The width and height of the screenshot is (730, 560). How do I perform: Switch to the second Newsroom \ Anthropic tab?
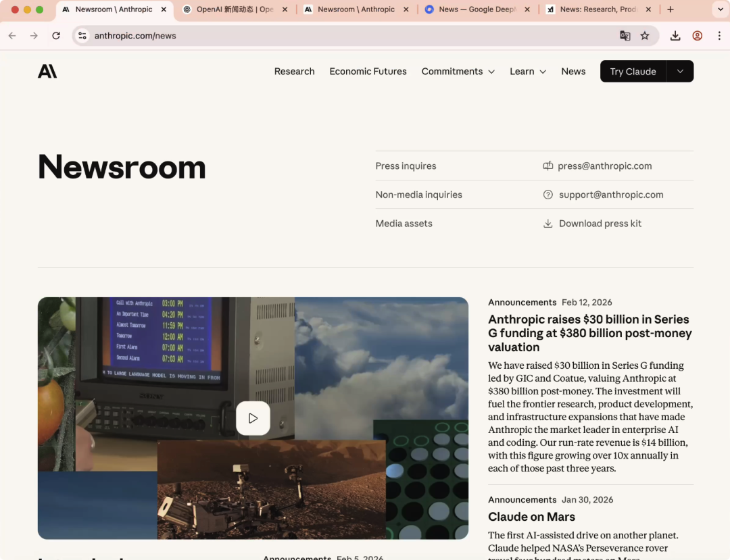tap(356, 9)
